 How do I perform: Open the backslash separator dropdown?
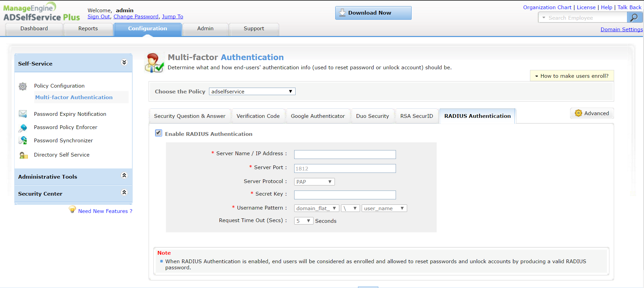pos(350,208)
